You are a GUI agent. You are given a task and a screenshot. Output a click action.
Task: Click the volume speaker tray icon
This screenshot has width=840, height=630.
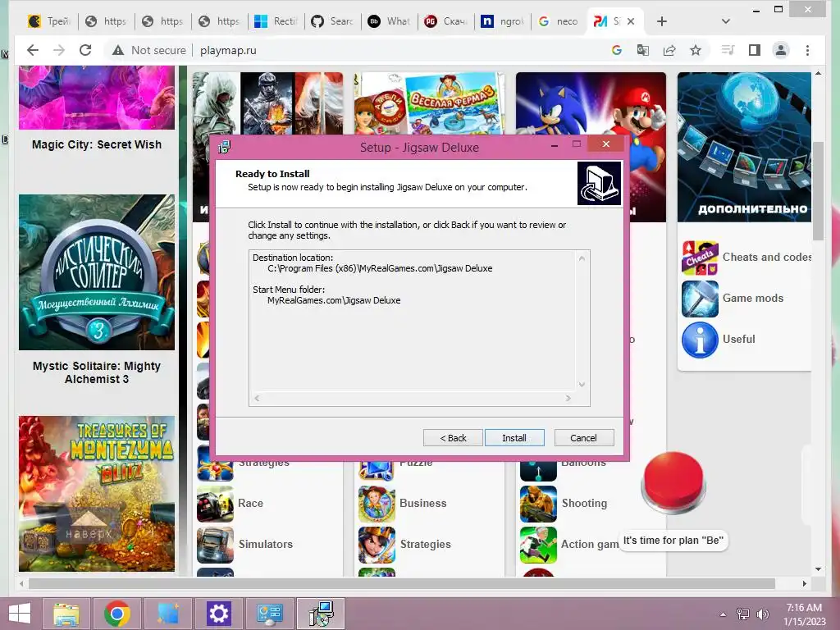762,614
